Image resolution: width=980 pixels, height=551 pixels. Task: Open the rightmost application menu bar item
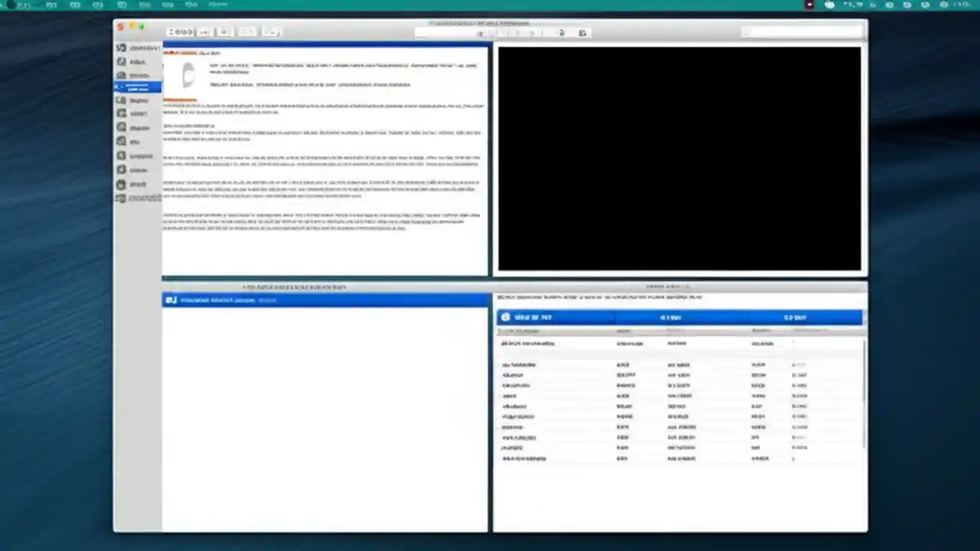click(218, 5)
